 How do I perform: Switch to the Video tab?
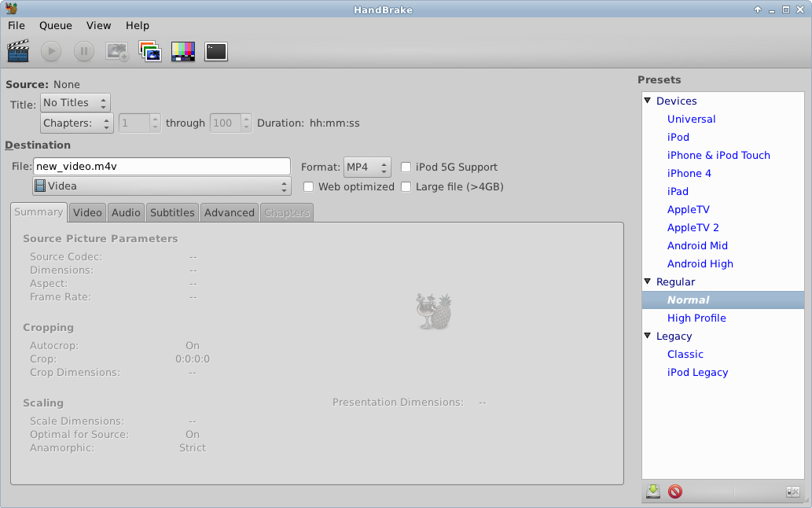87,212
